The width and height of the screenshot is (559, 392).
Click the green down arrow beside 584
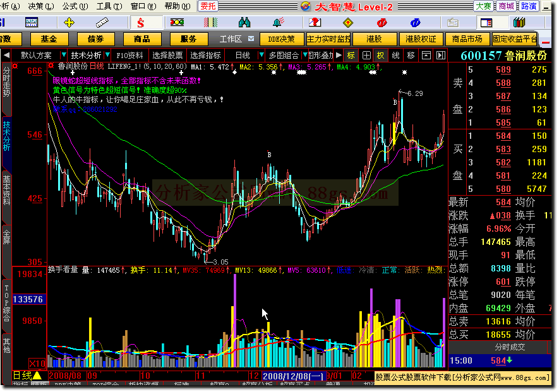pyautogui.click(x=510, y=360)
